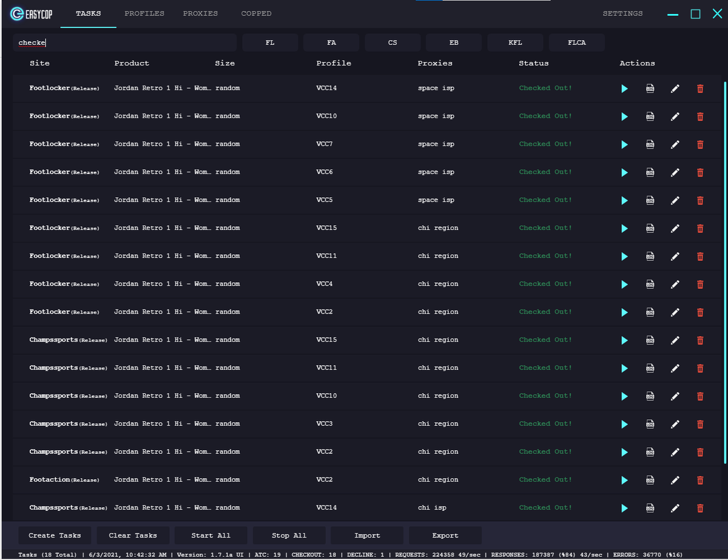Open log for Footlocker VCC14 task
Screen dimensions: 728x560
point(650,89)
